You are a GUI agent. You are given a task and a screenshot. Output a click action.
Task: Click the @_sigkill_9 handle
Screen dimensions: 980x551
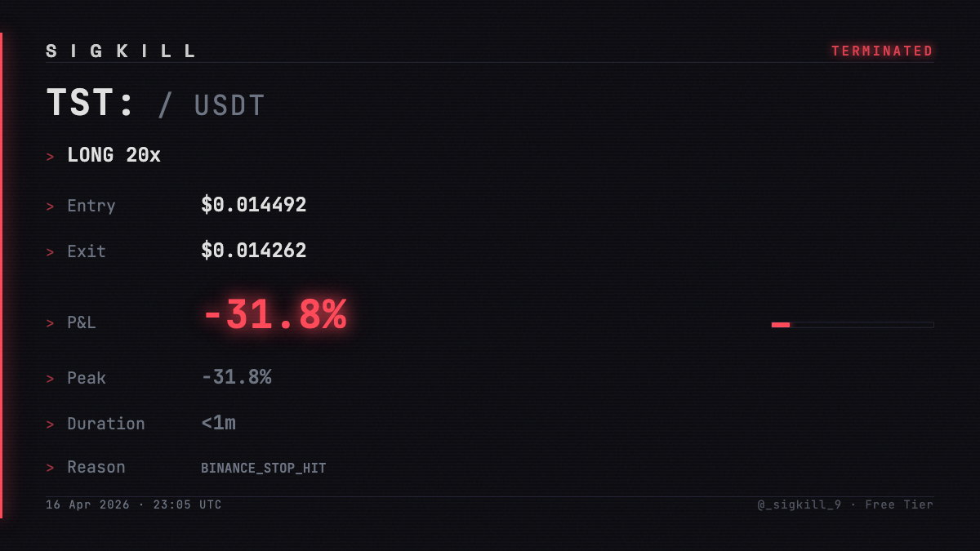click(x=799, y=504)
